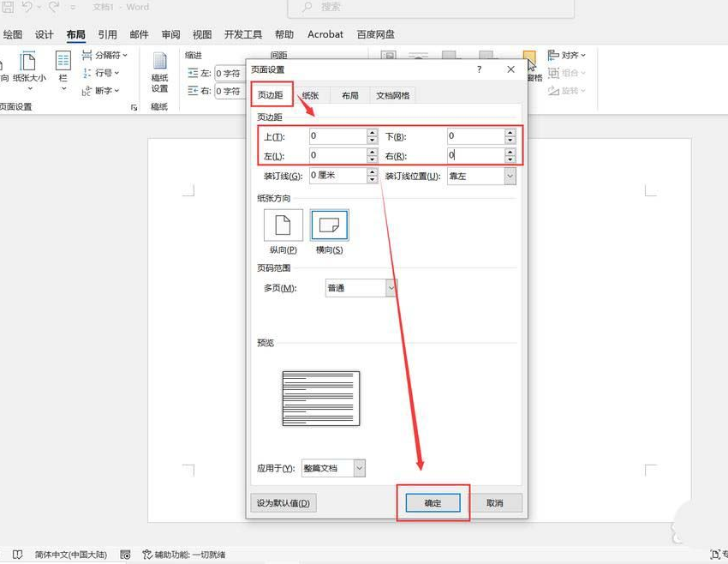Open the 对齐 align dropdown

[566, 55]
